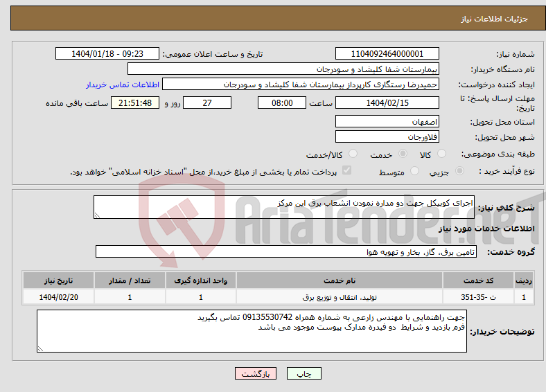This screenshot has width=546, height=392.
Task: Click the چاپ print button
Action: tap(304, 373)
